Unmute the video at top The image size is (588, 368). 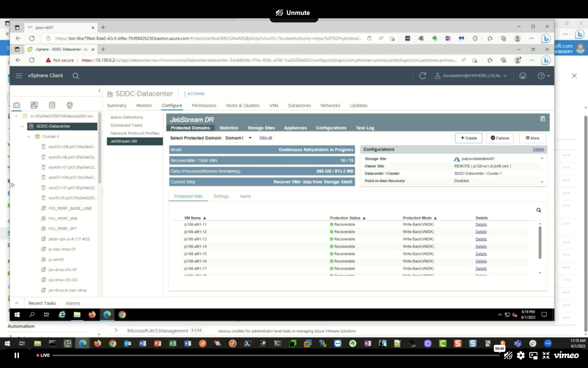293,13
